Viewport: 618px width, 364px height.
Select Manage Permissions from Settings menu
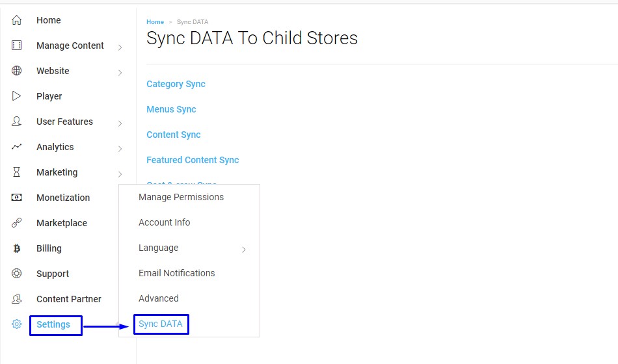[181, 197]
